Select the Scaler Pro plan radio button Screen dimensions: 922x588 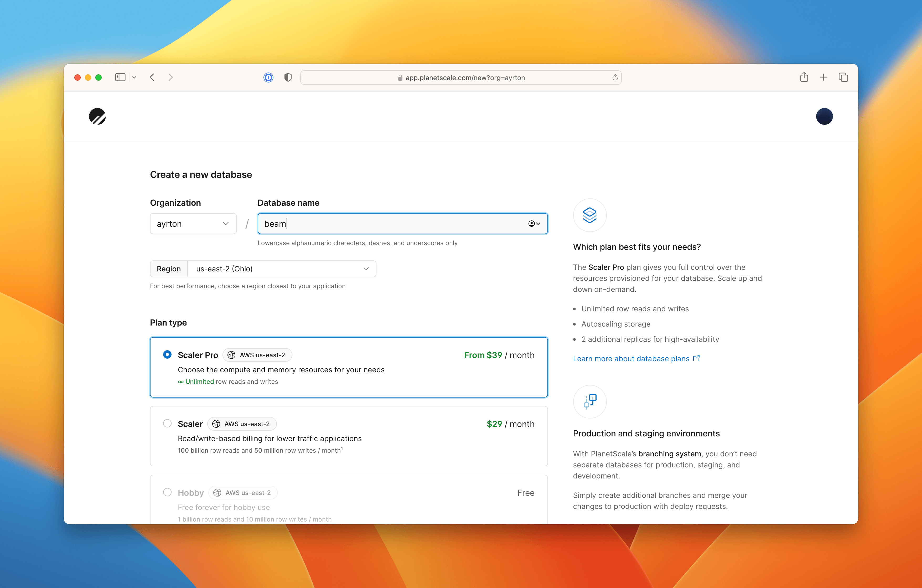[x=167, y=354]
